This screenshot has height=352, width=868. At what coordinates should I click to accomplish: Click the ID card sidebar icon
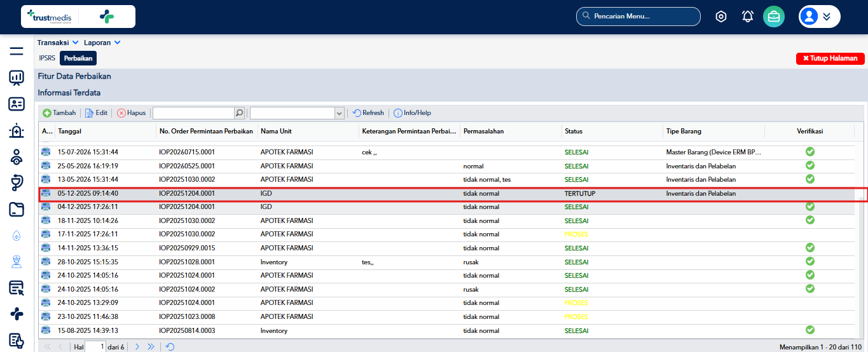tap(17, 104)
